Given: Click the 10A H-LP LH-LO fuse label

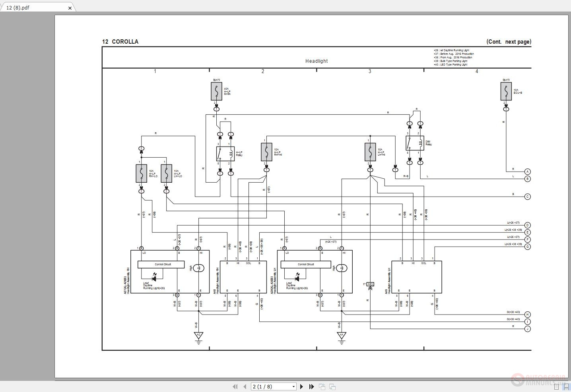Looking at the screenshot, I should pos(178,174).
